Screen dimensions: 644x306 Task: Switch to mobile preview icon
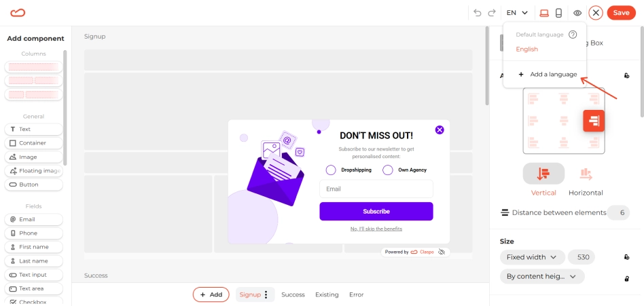(x=558, y=13)
